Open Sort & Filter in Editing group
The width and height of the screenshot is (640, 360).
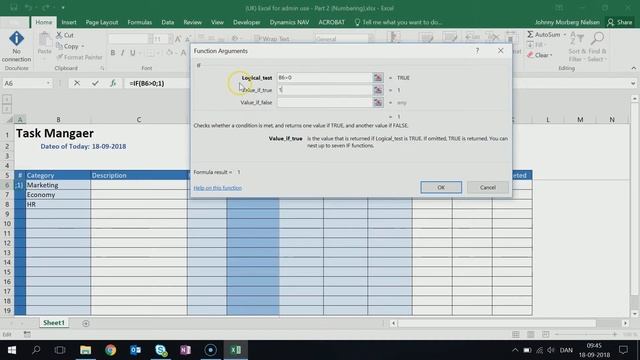pos(577,47)
